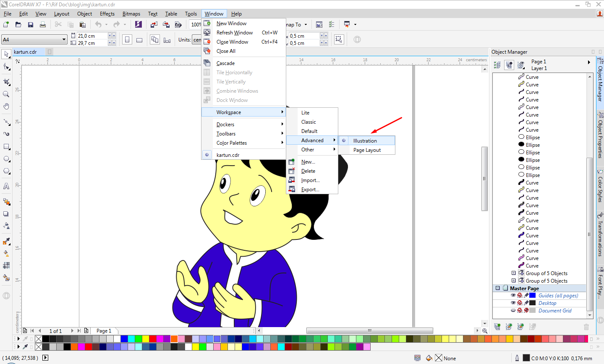Open the Print dialog from the toolbar
604x364 pixels.
pyautogui.click(x=43, y=24)
